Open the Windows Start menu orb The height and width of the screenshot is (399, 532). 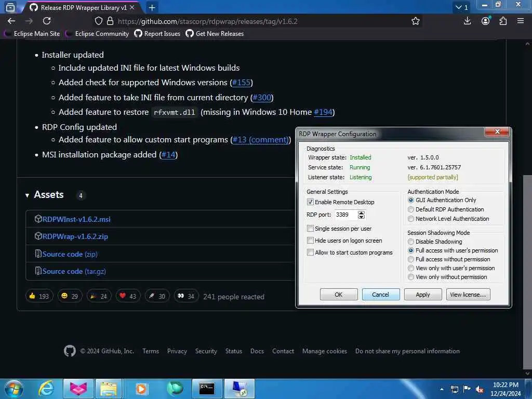pos(14,389)
